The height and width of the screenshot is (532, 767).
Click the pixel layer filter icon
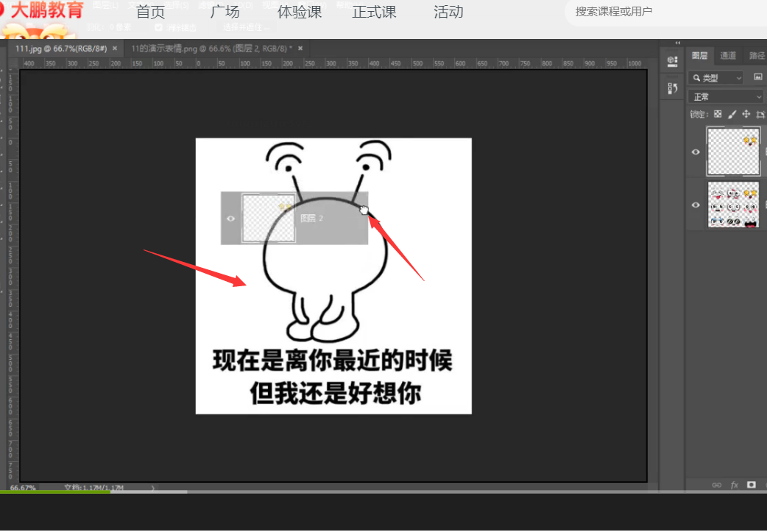[757, 77]
